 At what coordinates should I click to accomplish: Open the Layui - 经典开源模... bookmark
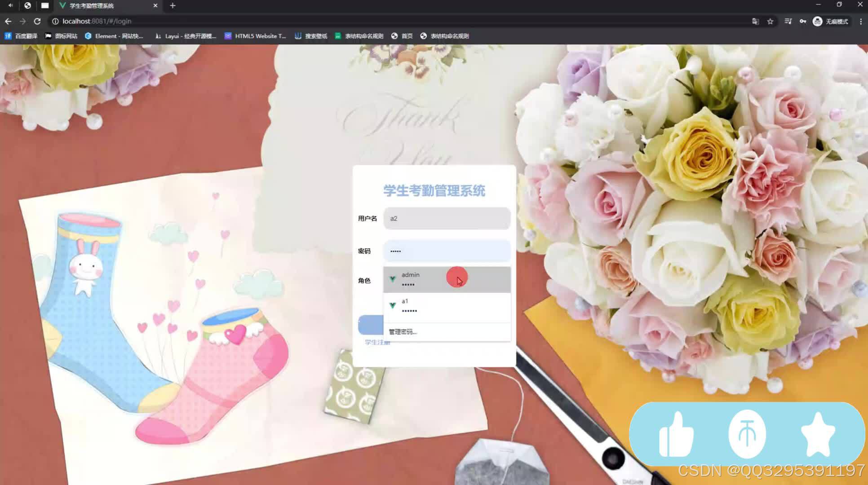pos(186,36)
